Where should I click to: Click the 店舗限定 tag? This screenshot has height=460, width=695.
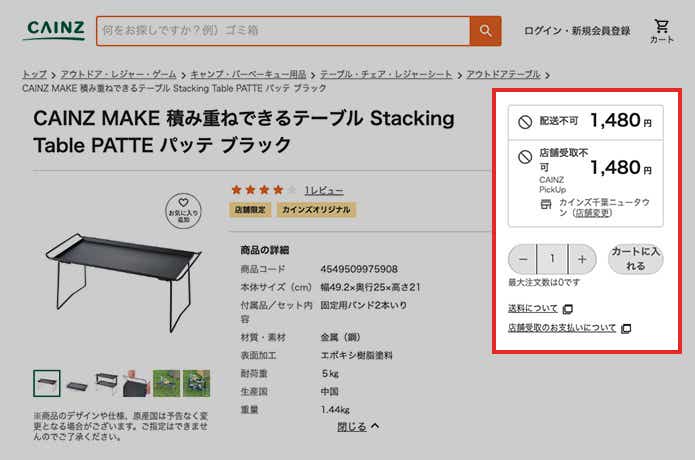click(x=250, y=210)
